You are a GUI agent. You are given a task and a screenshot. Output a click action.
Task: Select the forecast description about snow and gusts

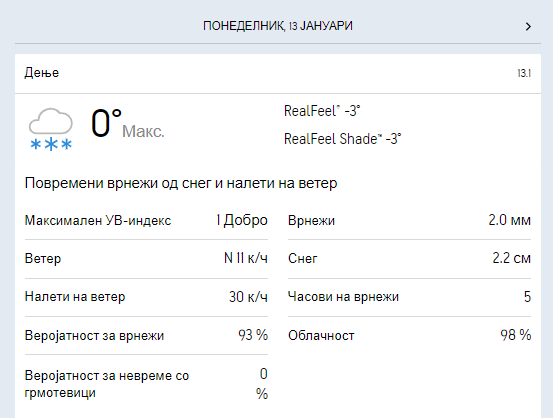point(181,183)
